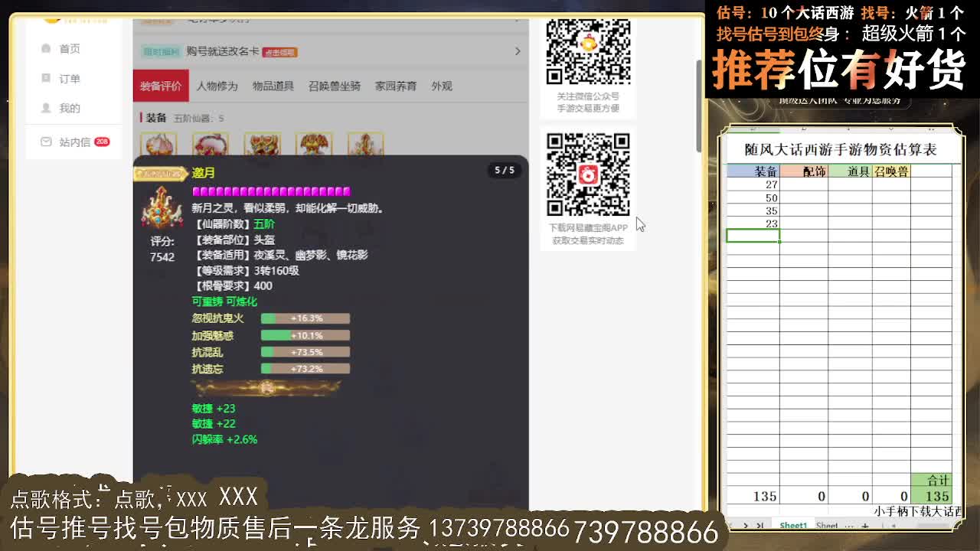Click the 邀月 headgear icon on the detail card
Viewport: 980px width, 551px height.
(x=162, y=208)
